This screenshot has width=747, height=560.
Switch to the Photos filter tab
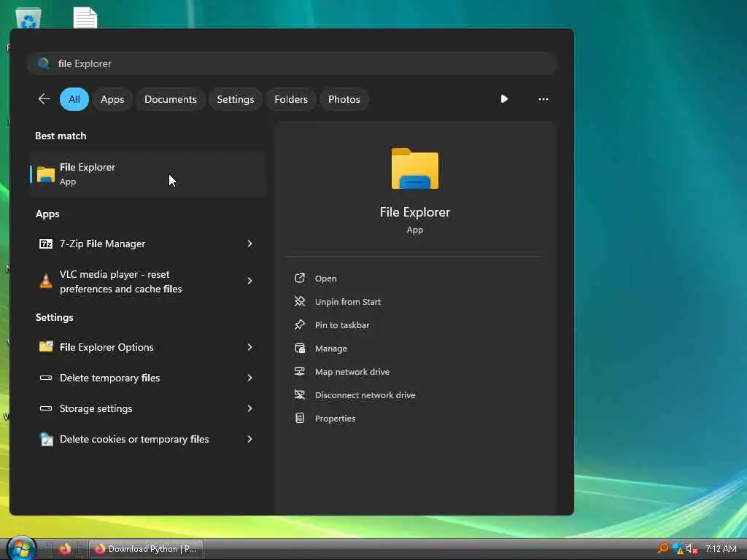coord(344,99)
